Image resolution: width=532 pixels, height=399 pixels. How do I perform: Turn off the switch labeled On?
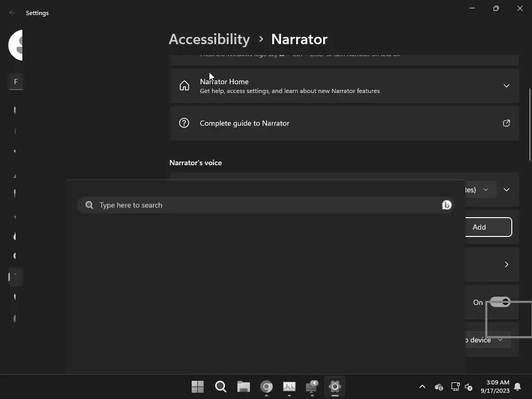pos(500,302)
